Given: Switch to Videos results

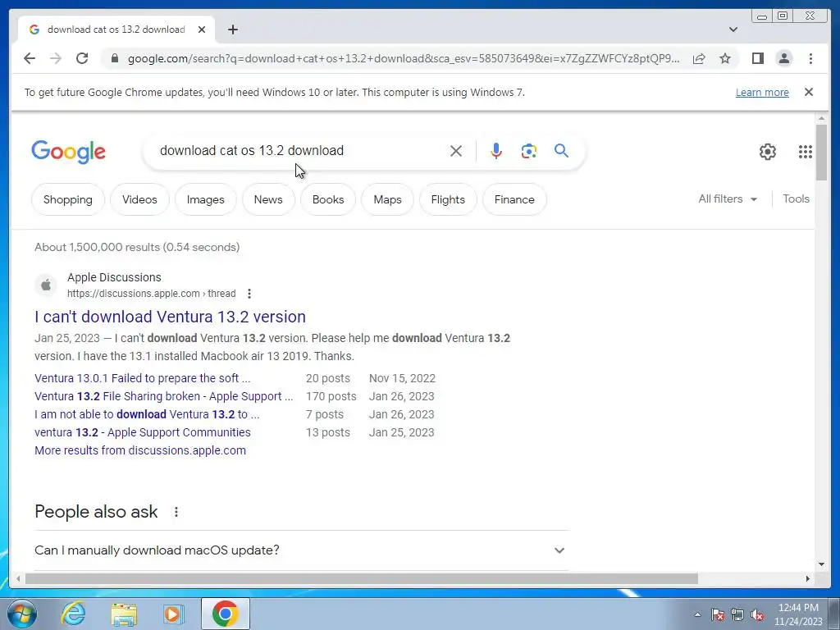Looking at the screenshot, I should click(139, 199).
